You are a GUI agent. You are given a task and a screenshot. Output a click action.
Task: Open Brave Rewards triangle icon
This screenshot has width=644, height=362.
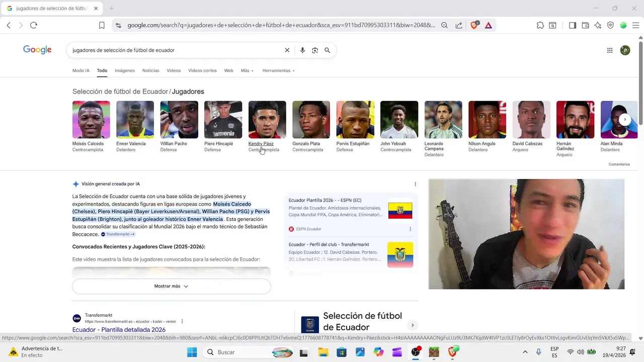point(489,25)
